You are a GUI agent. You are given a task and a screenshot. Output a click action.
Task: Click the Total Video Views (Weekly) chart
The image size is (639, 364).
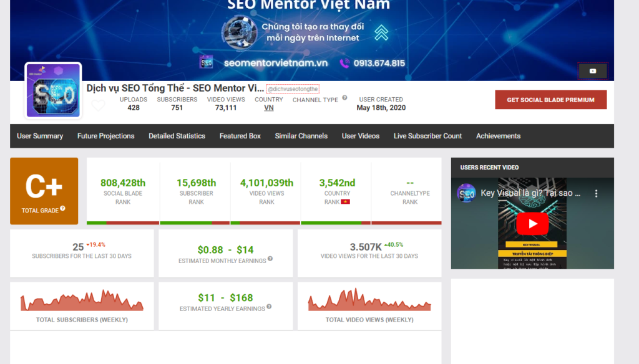pos(369,300)
